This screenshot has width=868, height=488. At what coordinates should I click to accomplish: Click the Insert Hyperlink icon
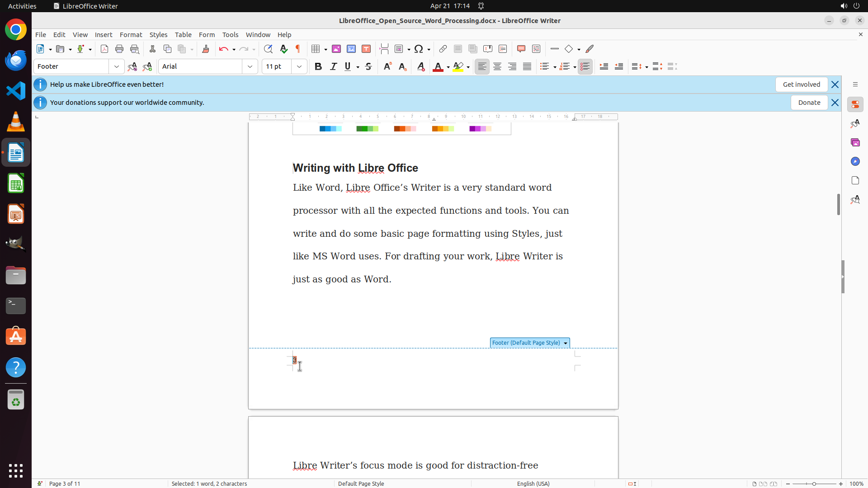point(443,49)
